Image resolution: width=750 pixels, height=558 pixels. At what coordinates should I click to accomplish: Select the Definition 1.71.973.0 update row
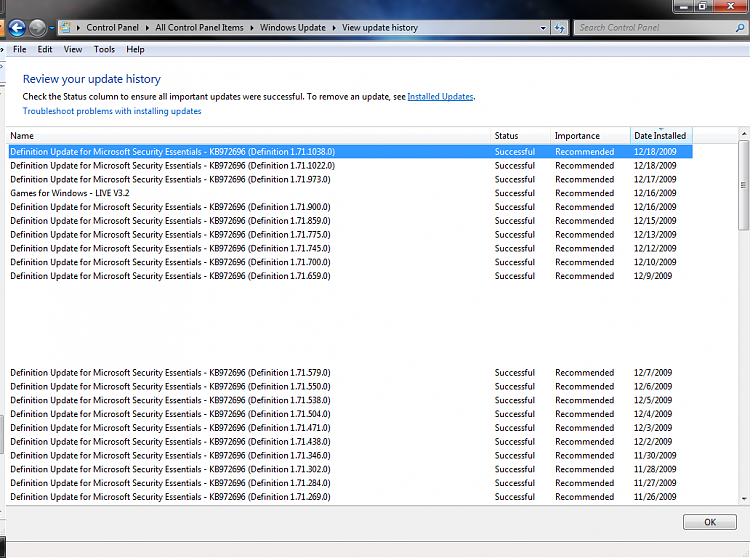tap(351, 179)
